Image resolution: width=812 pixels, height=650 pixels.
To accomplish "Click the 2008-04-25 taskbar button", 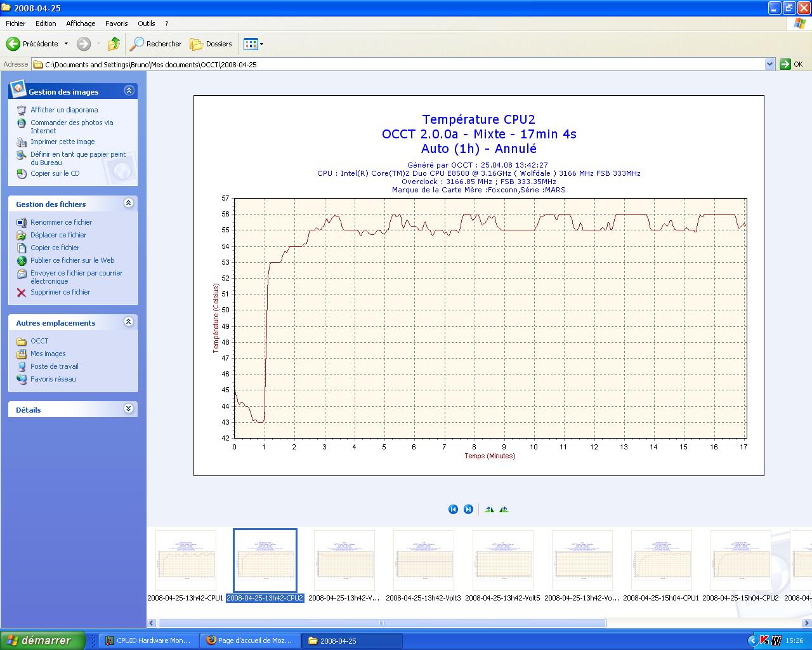I will 352,640.
